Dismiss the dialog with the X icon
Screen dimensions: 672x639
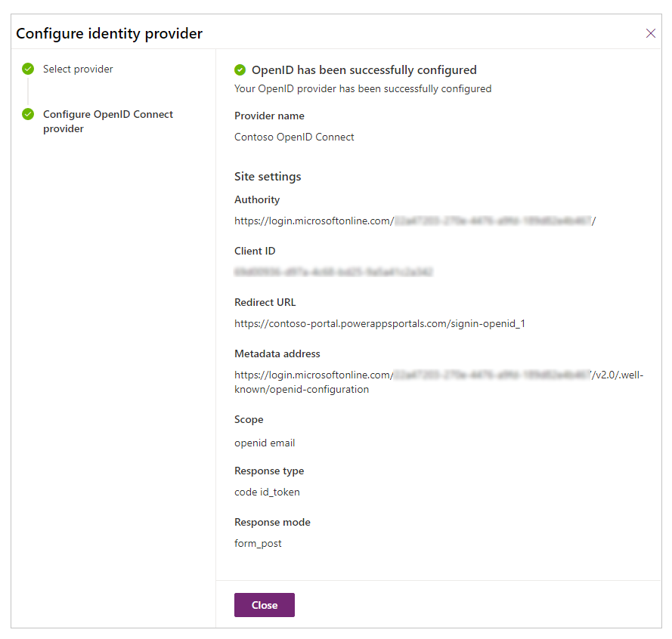coord(650,33)
